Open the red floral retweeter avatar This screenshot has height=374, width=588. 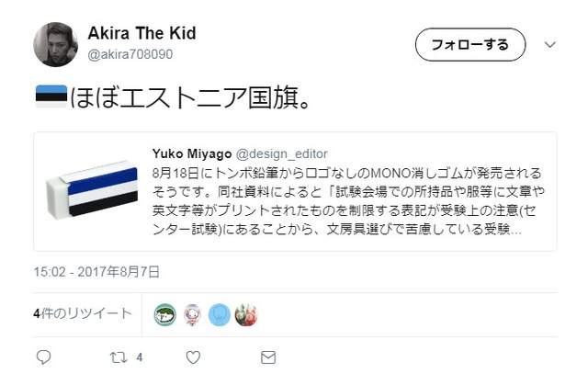pos(246,314)
